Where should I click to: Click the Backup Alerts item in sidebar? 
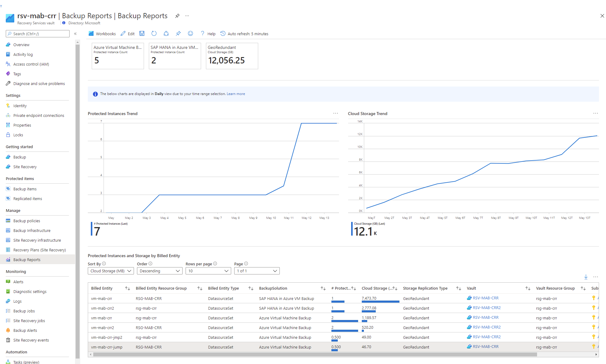click(25, 330)
